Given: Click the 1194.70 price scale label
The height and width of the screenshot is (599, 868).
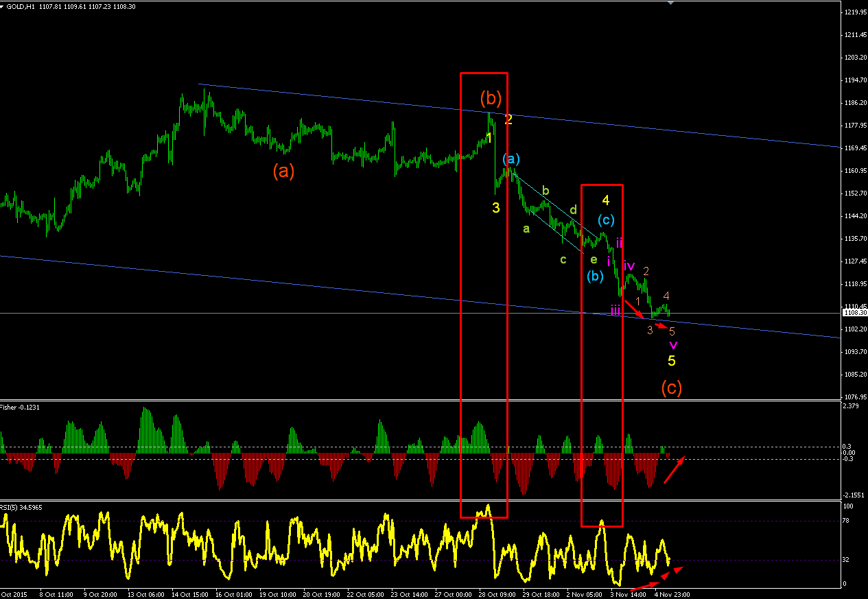Looking at the screenshot, I should pos(854,80).
